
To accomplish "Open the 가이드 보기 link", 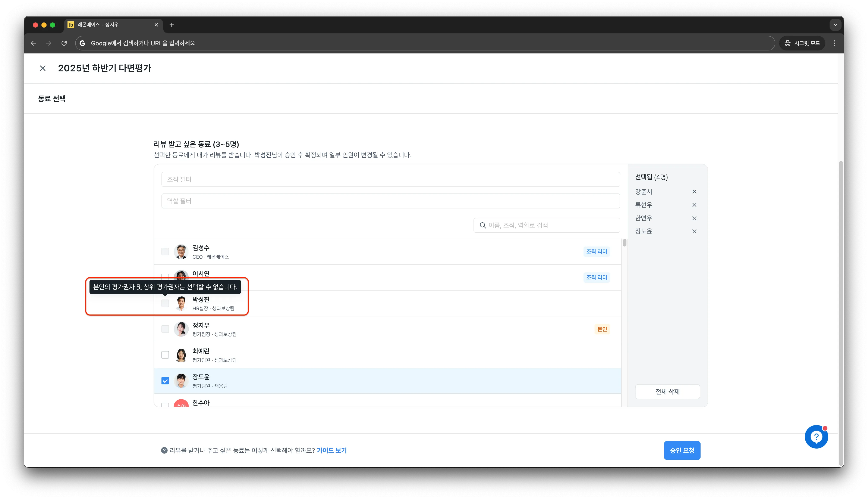I will click(332, 450).
